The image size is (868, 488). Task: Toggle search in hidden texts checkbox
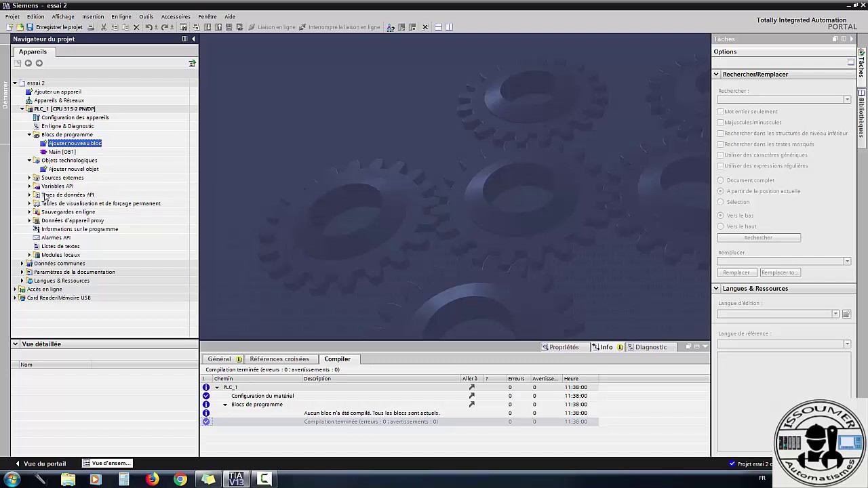point(721,144)
